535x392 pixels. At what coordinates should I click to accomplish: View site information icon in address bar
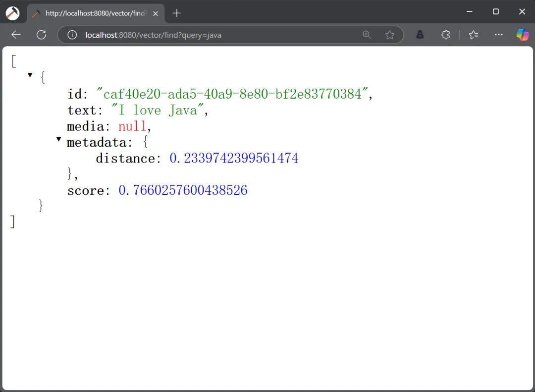coord(72,35)
